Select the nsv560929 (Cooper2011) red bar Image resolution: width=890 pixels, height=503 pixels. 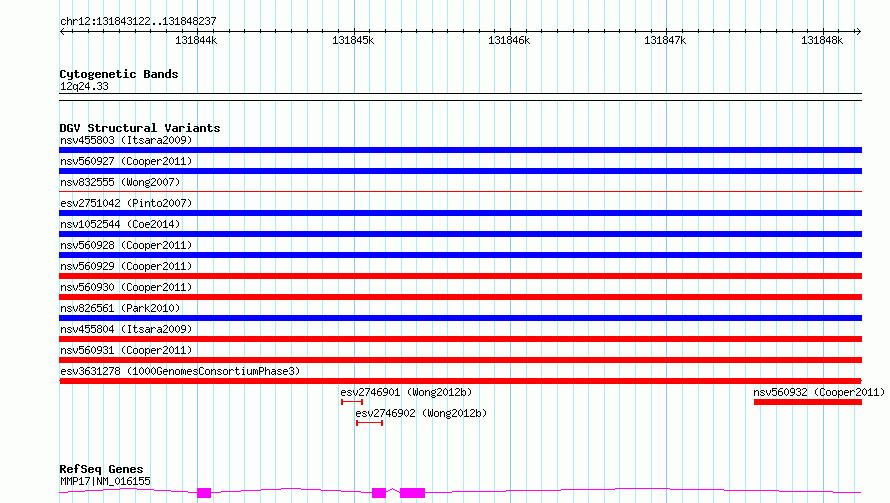[x=460, y=276]
